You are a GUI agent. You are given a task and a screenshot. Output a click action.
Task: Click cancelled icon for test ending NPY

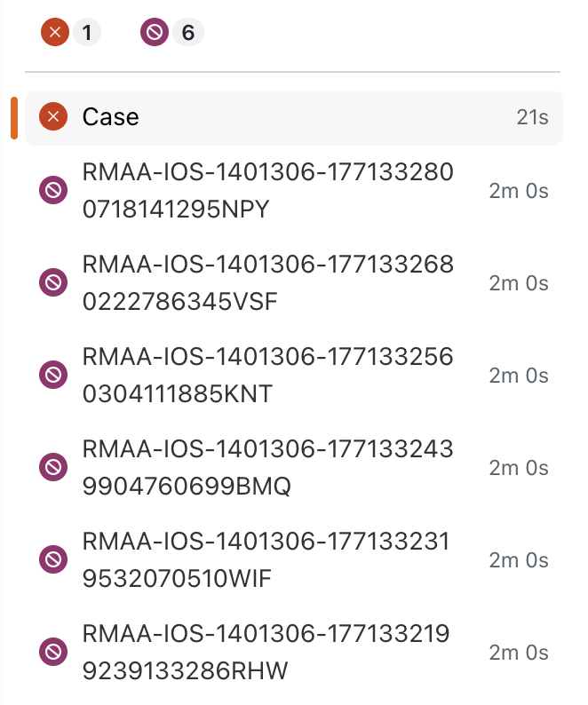tap(53, 190)
